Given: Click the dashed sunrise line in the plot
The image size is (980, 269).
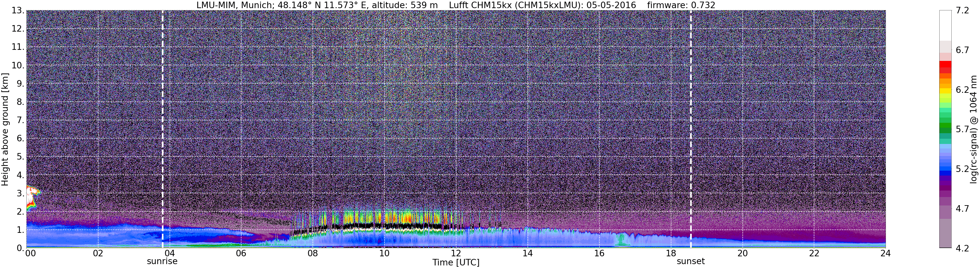Looking at the screenshot, I should [x=163, y=129].
